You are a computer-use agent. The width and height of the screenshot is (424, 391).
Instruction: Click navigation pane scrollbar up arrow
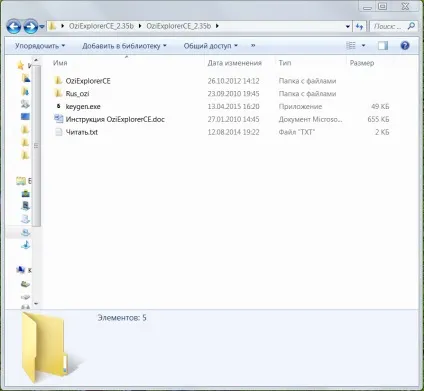[x=36, y=60]
